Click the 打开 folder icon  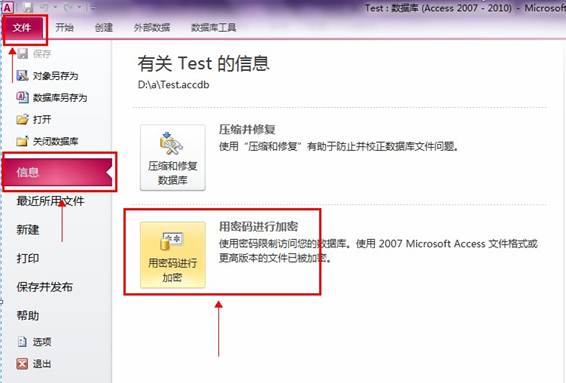point(22,119)
